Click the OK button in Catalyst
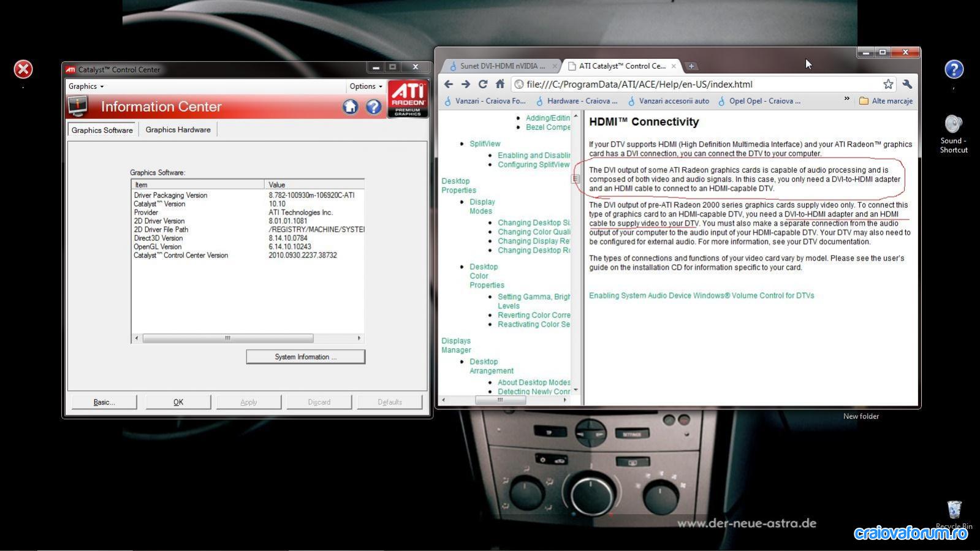980x551 pixels. (178, 402)
